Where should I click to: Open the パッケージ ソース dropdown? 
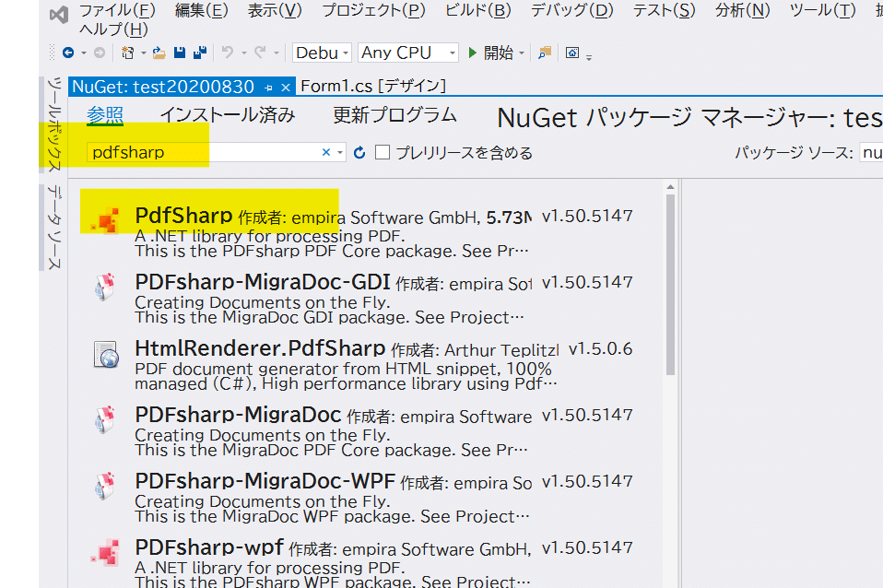[x=874, y=152]
